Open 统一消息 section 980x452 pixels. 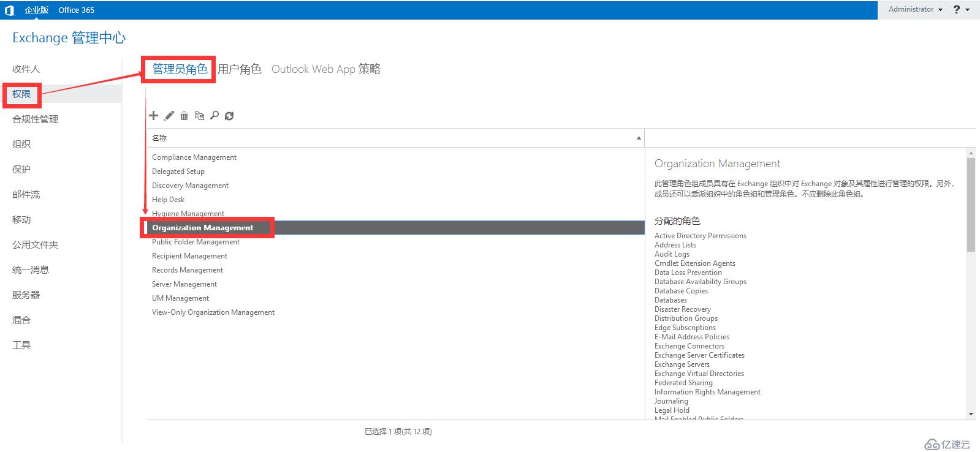31,269
